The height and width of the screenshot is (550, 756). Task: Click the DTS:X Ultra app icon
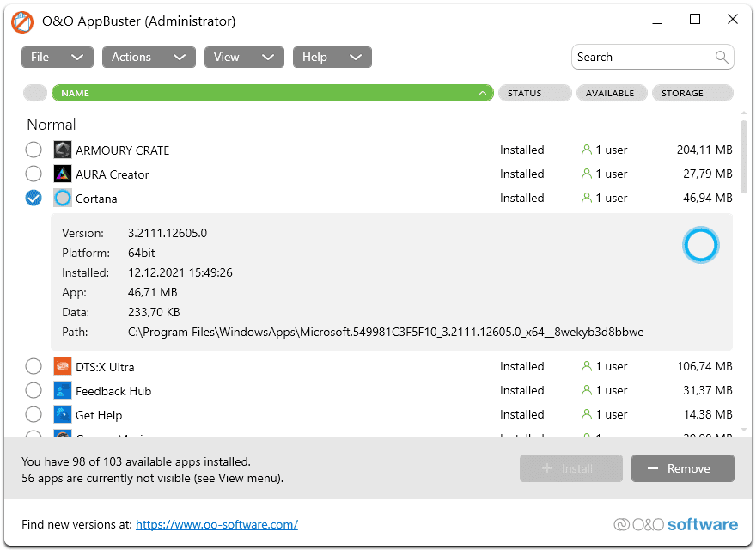tap(62, 366)
